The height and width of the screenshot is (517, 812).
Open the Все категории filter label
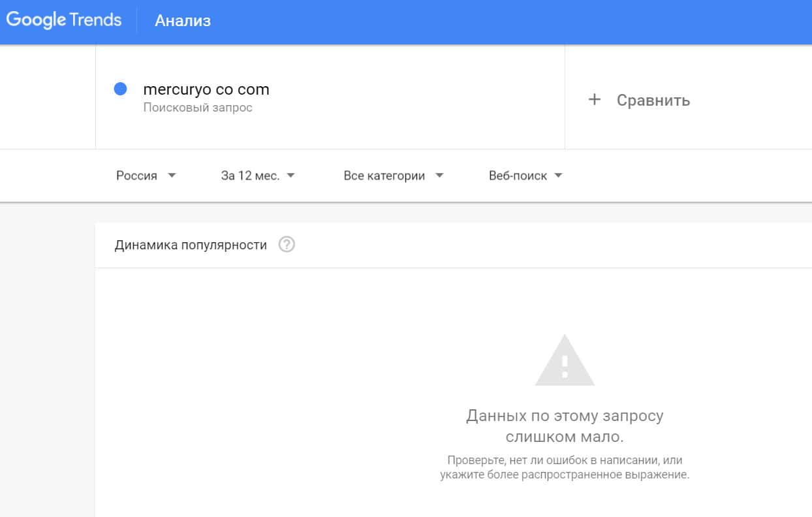click(x=384, y=176)
